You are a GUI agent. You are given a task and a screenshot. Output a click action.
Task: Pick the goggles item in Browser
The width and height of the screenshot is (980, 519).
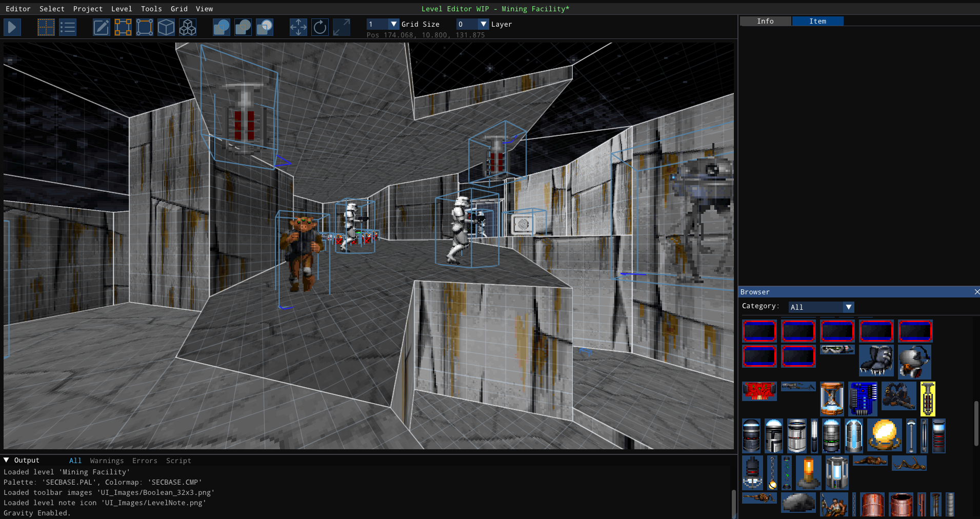pos(837,350)
